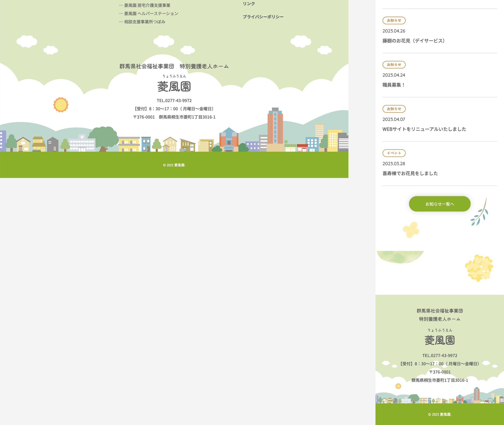Select the イベント category tag
This screenshot has width=504, height=425.
[x=394, y=153]
